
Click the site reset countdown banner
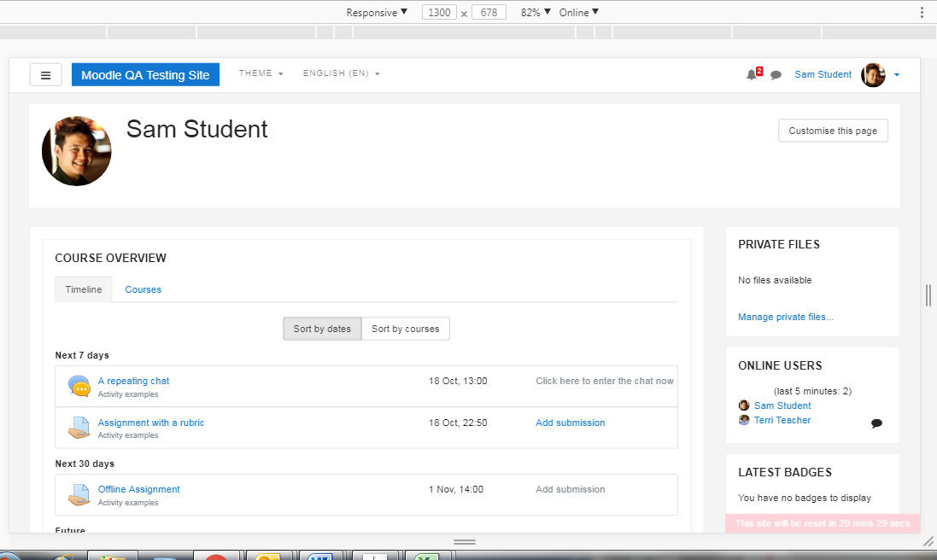(823, 523)
